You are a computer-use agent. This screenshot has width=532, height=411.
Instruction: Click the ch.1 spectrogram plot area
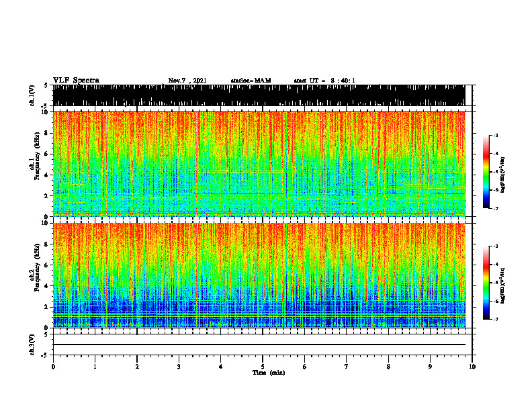click(x=259, y=164)
